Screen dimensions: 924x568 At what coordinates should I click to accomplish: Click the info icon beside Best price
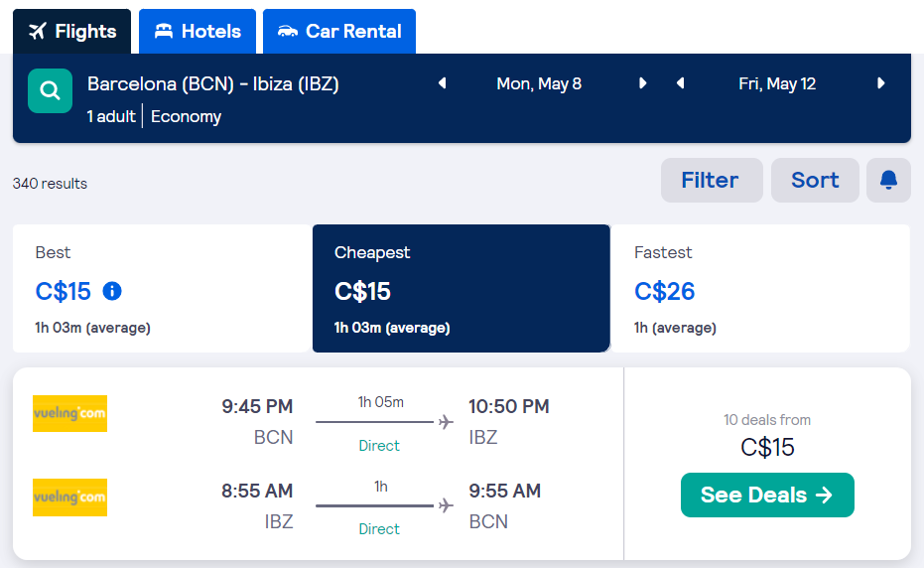(112, 291)
